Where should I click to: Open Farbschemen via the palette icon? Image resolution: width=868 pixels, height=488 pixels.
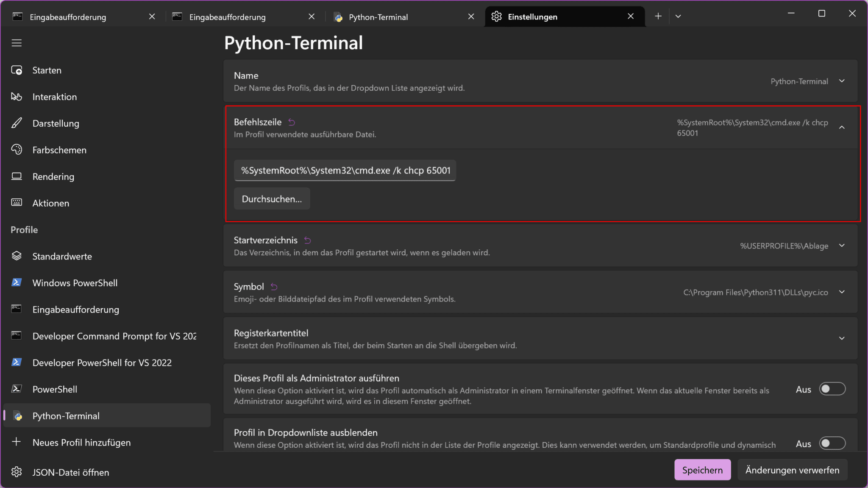pyautogui.click(x=16, y=150)
